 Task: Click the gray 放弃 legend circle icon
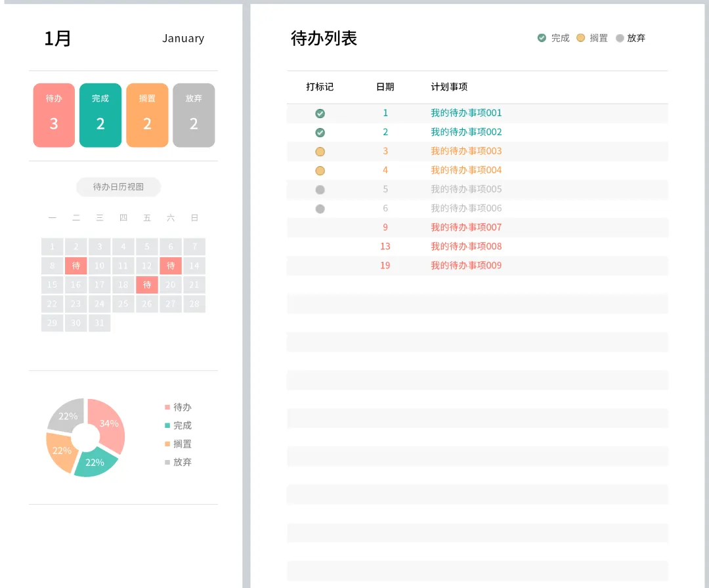620,38
